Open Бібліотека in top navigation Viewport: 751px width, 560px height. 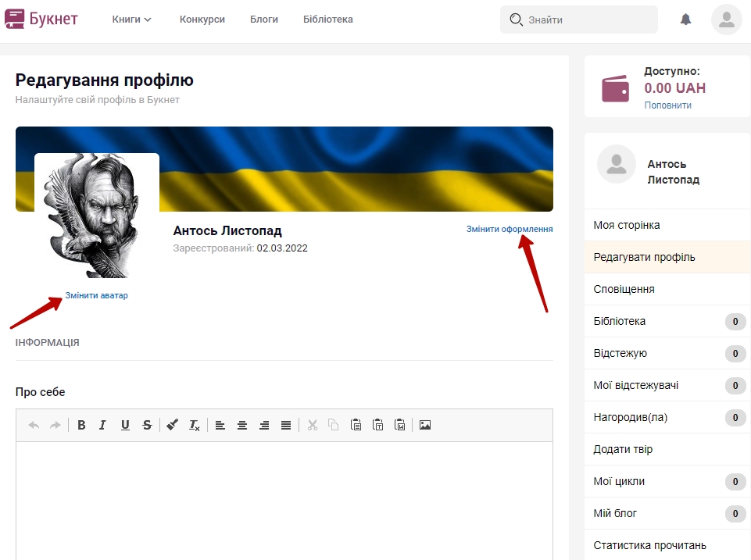click(328, 20)
